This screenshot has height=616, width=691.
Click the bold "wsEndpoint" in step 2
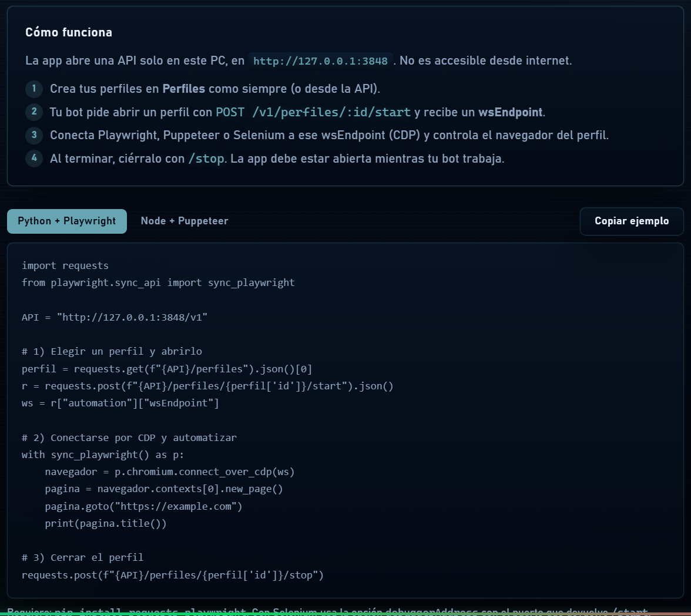pyautogui.click(x=510, y=112)
